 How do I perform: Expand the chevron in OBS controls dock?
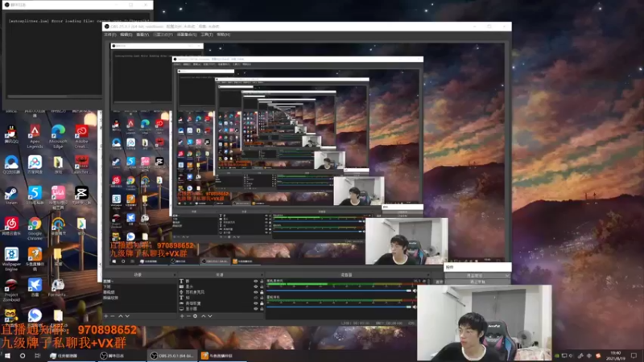click(508, 276)
